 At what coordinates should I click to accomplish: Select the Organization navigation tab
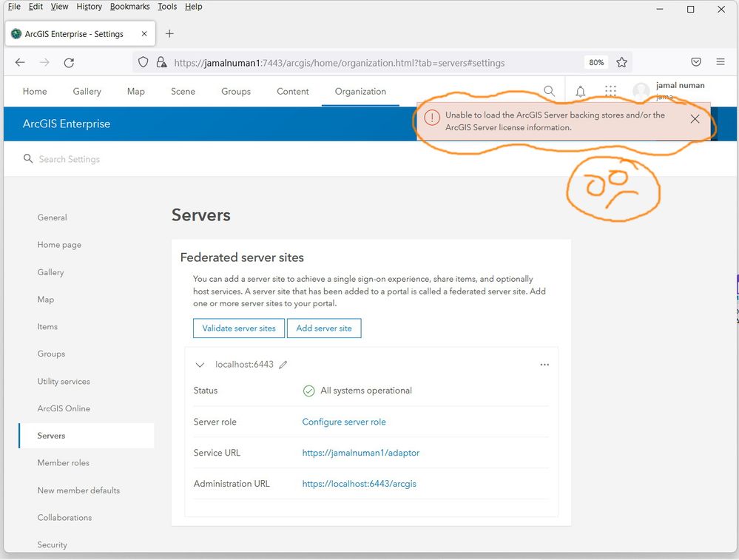point(360,92)
